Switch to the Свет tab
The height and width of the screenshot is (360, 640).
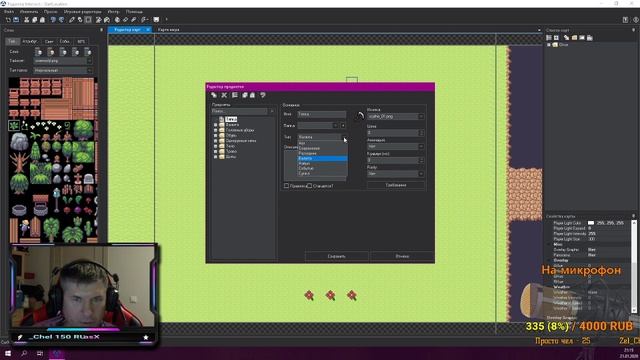click(x=49, y=42)
